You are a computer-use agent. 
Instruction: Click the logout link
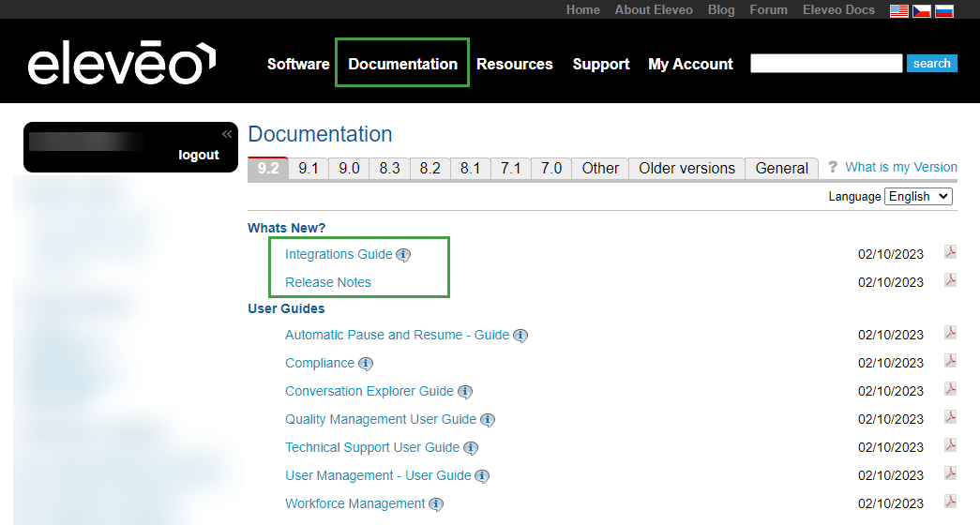(199, 155)
